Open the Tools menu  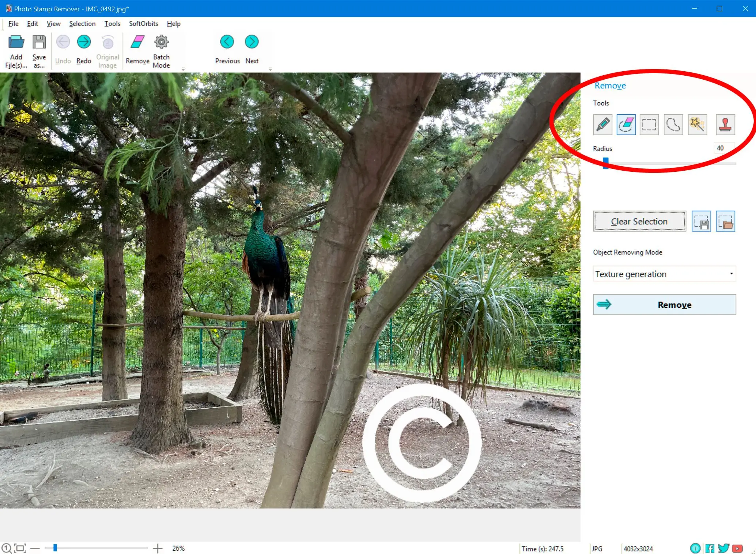tap(111, 23)
